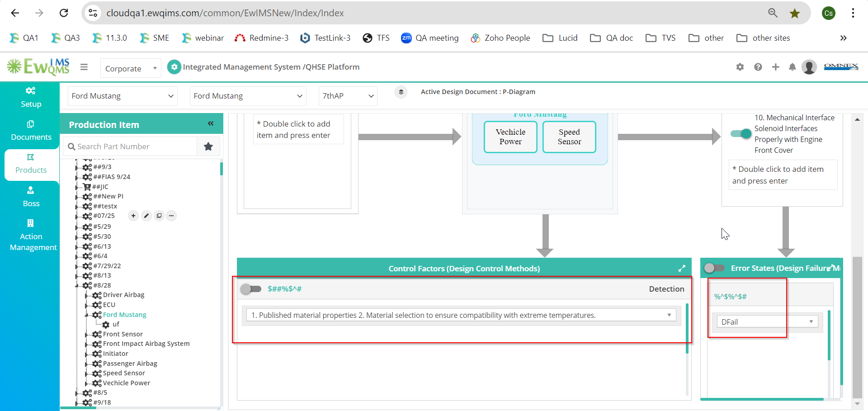This screenshot has height=411, width=868.
Task: Select the uf child tree item
Action: (x=116, y=324)
